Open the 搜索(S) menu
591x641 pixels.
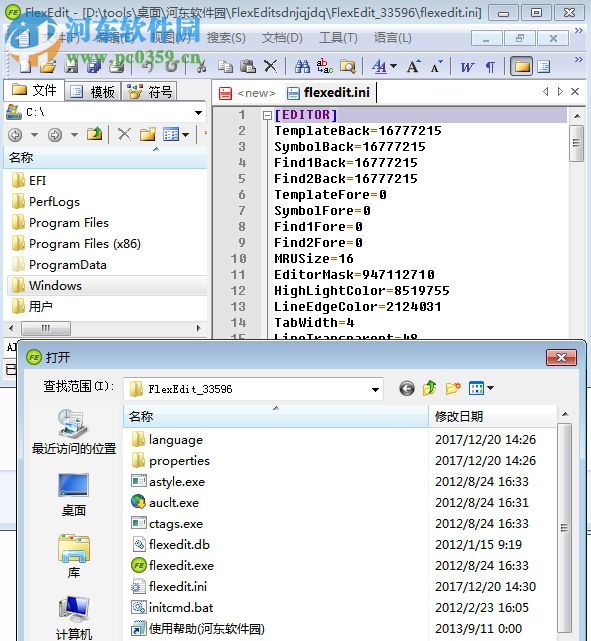click(226, 38)
